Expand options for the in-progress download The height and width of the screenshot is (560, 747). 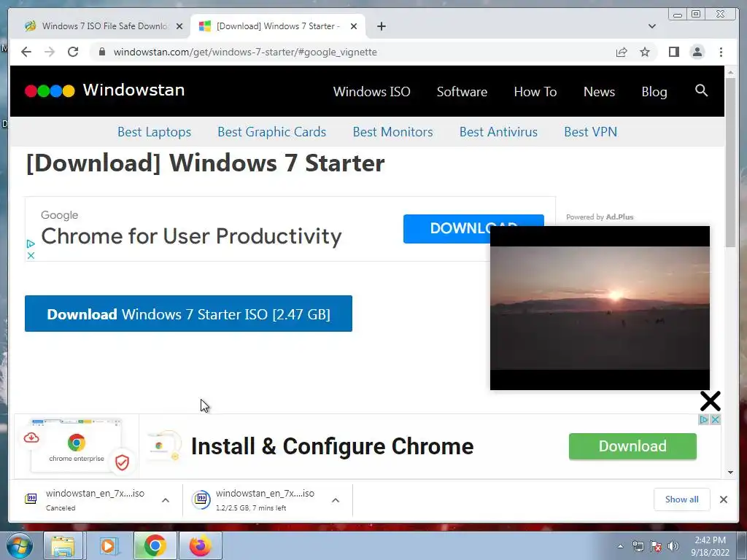coord(336,500)
